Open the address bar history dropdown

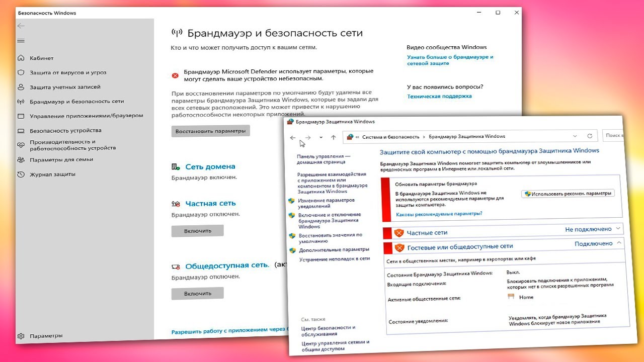(575, 136)
